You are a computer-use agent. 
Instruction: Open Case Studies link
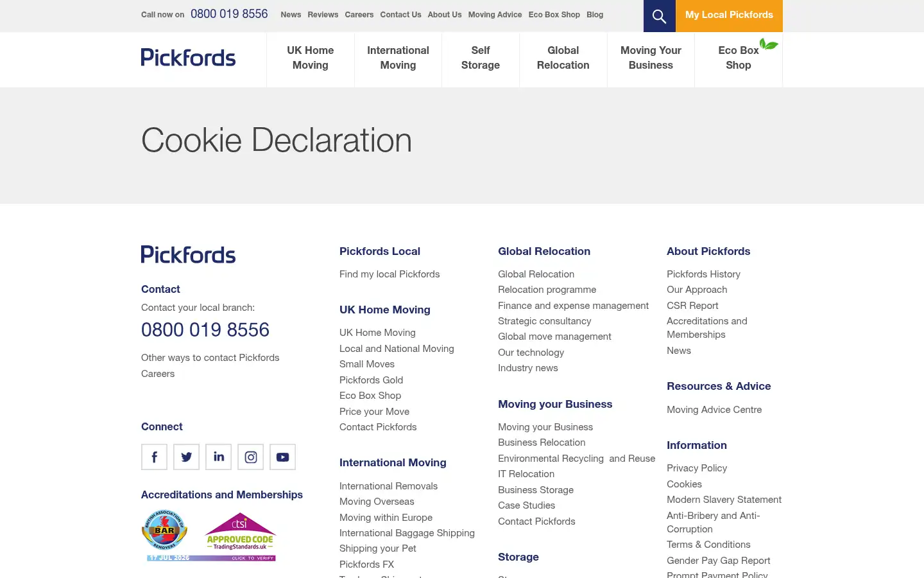pyautogui.click(x=526, y=505)
